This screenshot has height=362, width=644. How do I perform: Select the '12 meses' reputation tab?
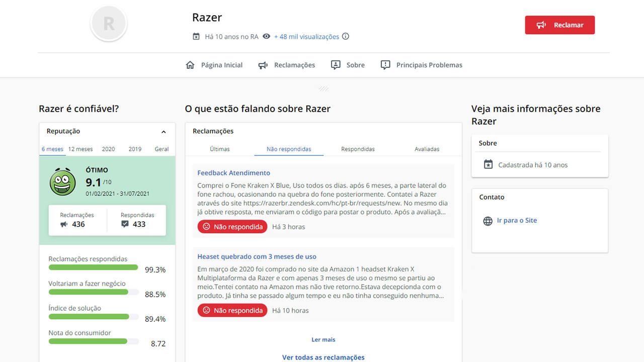(x=80, y=149)
